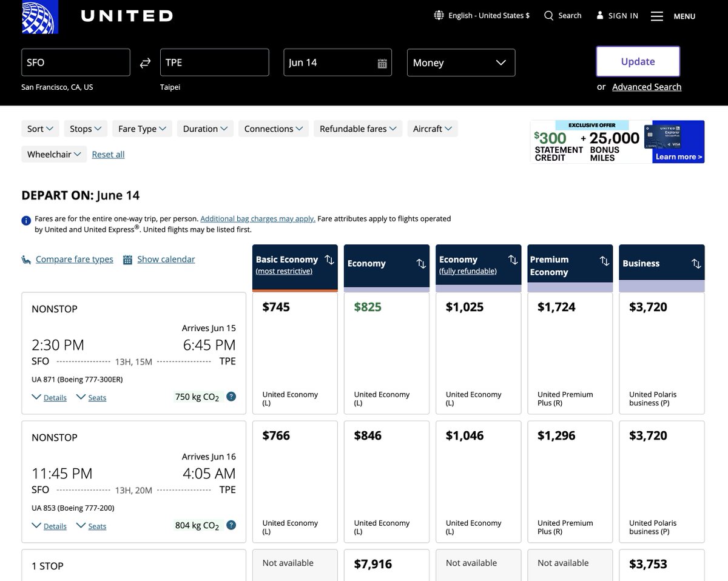Click the globe language icon
The image size is (728, 581).
tap(439, 16)
